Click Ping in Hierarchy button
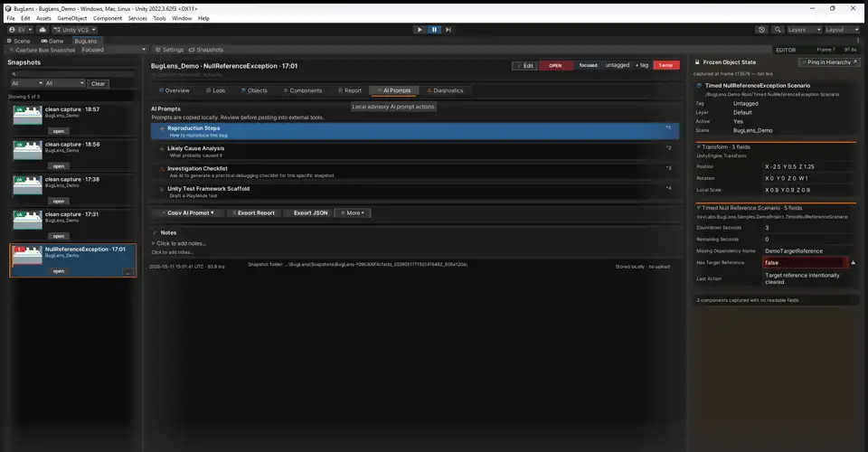Viewport: 868px width, 452px height. pos(829,62)
